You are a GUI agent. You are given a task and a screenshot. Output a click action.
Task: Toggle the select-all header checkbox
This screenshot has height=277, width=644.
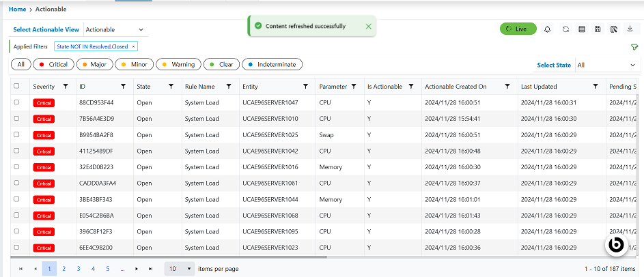[17, 87]
